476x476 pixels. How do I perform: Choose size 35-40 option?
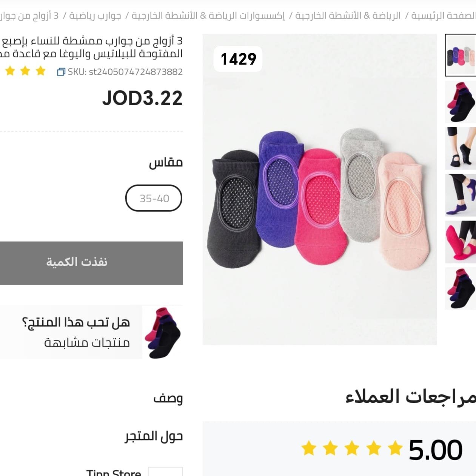click(x=154, y=198)
